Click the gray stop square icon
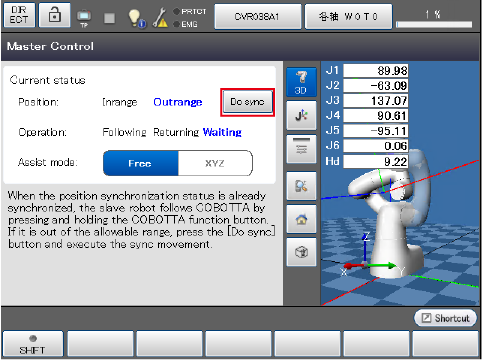Viewport: 482px width, 360px height. coord(109,18)
